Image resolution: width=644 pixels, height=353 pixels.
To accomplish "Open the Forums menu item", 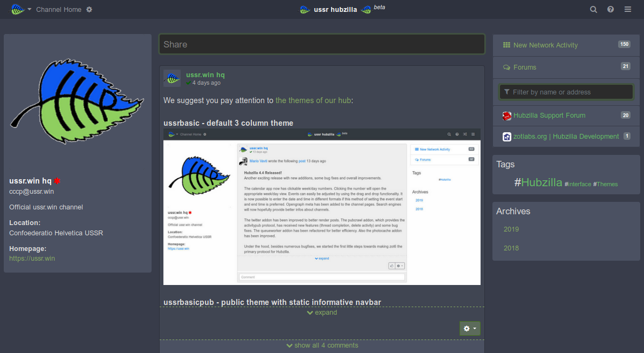I will [x=524, y=67].
